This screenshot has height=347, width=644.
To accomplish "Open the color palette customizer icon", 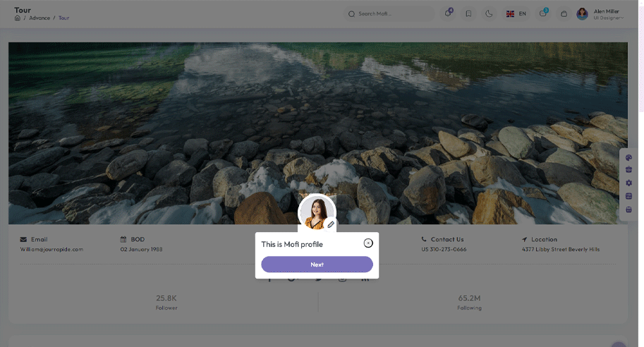I will point(629,158).
